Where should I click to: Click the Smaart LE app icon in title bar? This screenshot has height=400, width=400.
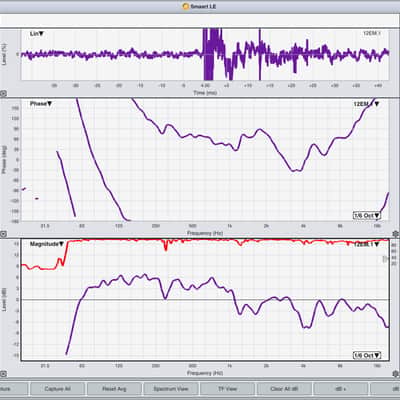186,6
